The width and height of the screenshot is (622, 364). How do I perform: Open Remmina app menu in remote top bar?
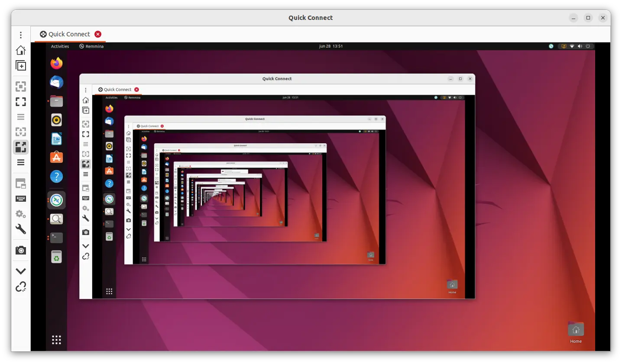[x=91, y=46]
